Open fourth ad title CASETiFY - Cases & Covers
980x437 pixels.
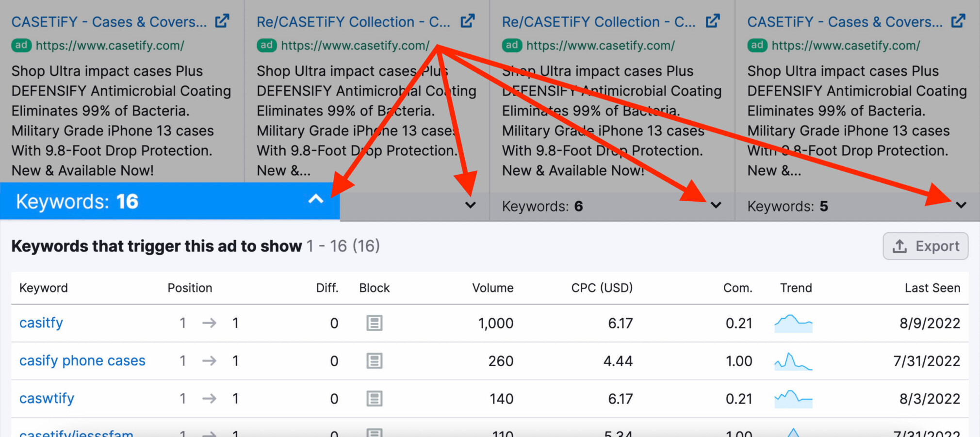[845, 22]
